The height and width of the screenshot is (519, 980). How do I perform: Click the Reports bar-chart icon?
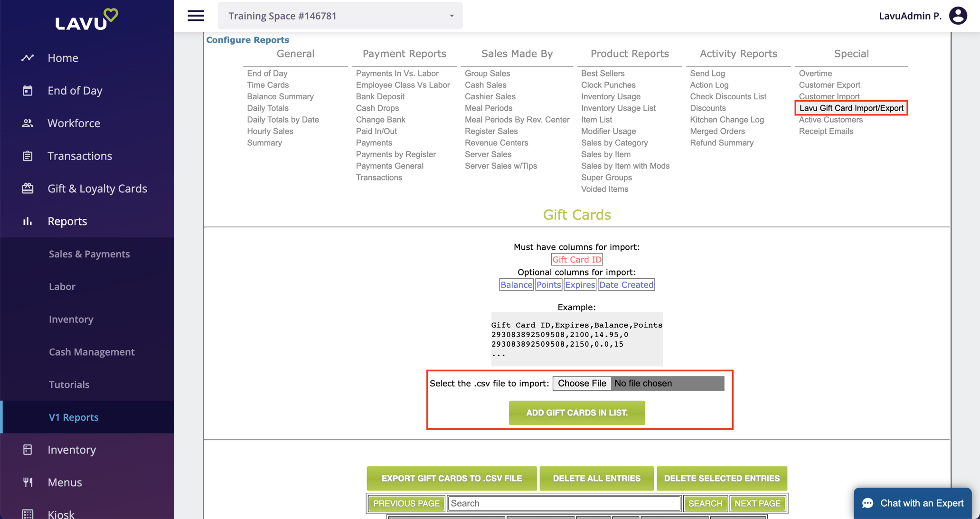click(x=28, y=221)
